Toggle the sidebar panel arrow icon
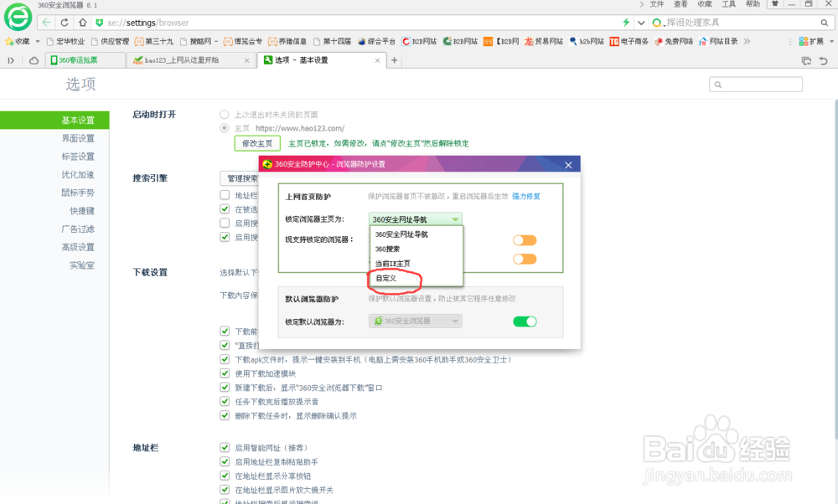 11,60
